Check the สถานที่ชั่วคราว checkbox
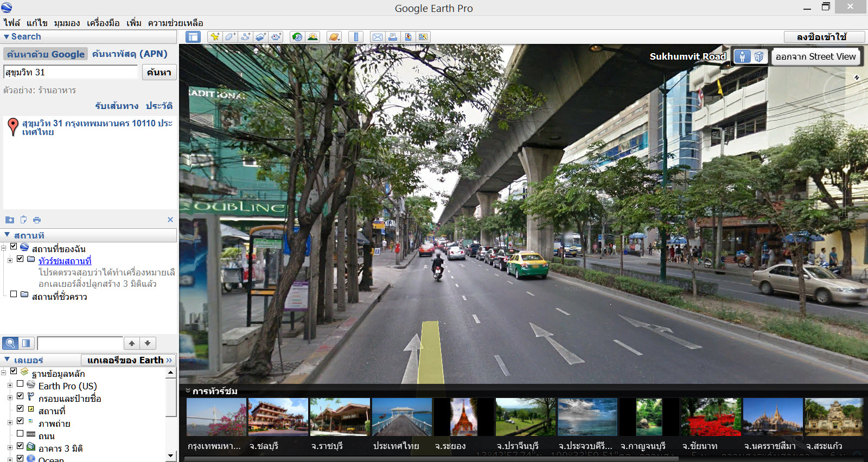Screen dimensions: 868x462 click(x=14, y=294)
